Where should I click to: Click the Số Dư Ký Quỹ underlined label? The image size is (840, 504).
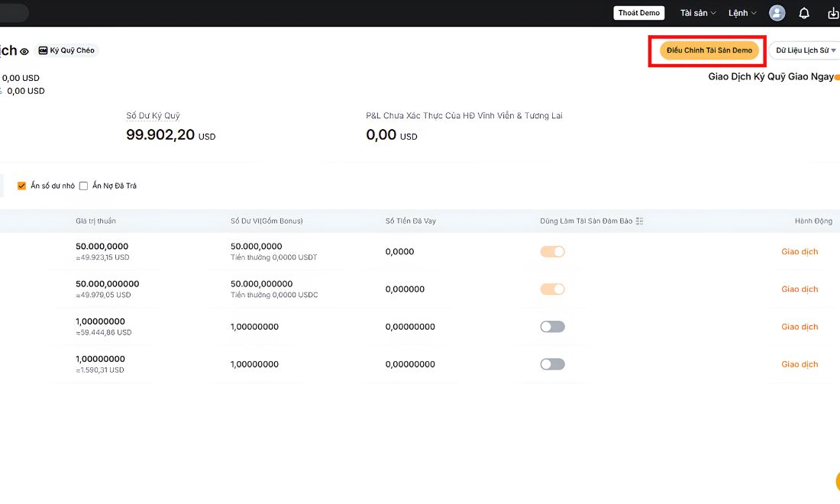153,115
